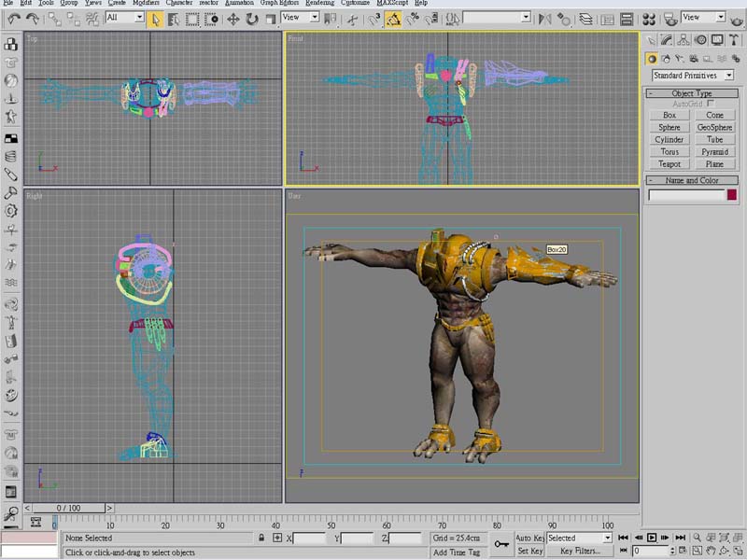Click the Redo arrow icon

pos(33,19)
